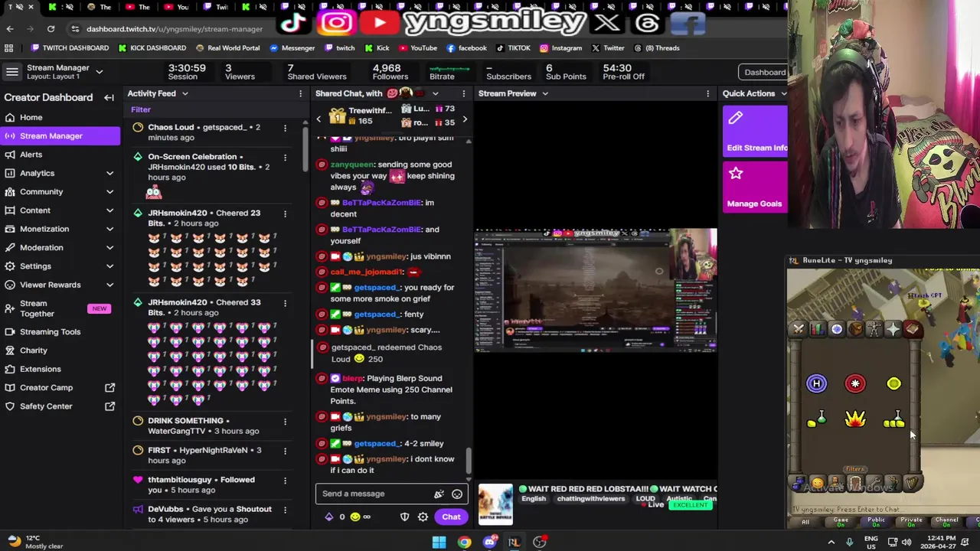Open the RuneLite Quest list tab

coord(837,329)
